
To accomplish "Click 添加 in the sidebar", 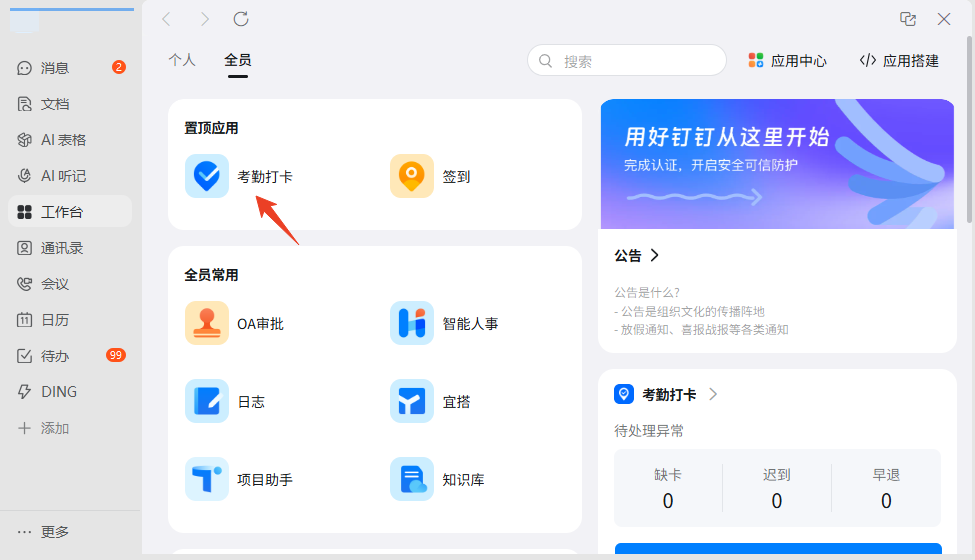I will [70, 428].
